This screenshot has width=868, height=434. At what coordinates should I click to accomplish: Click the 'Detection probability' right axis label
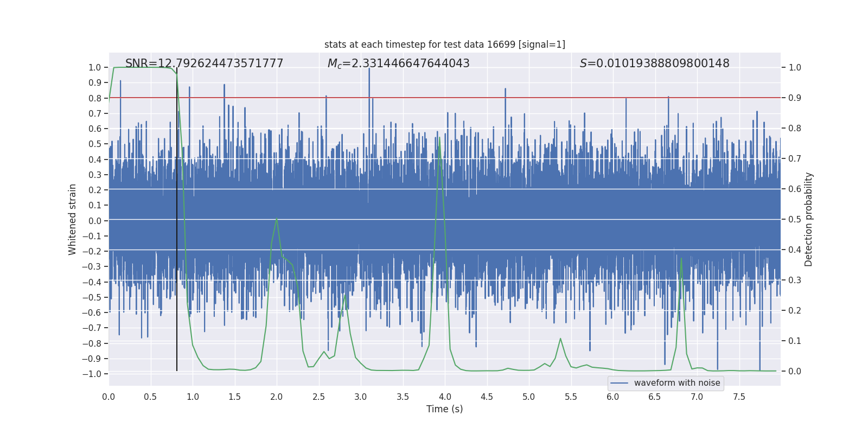tap(809, 219)
